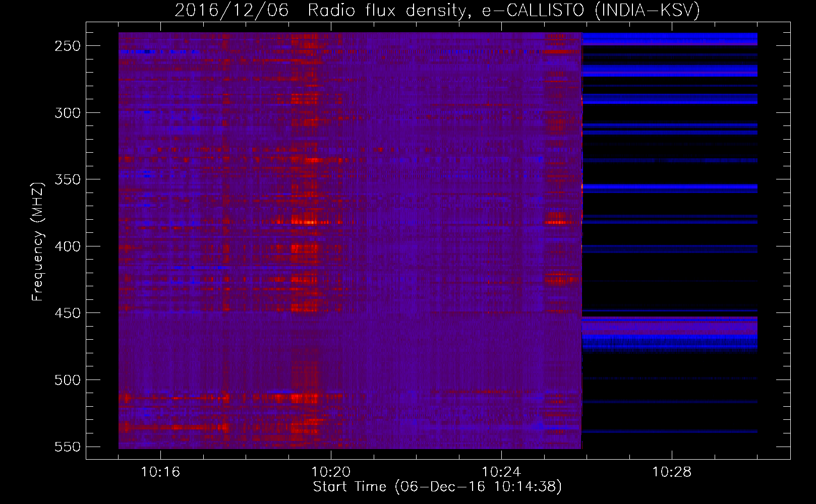Click the 10:20 time tick label
This screenshot has height=504, width=816.
click(x=331, y=472)
